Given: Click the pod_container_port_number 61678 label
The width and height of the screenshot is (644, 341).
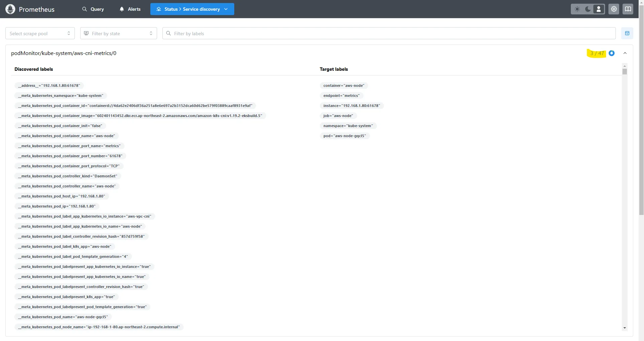Looking at the screenshot, I should [70, 156].
